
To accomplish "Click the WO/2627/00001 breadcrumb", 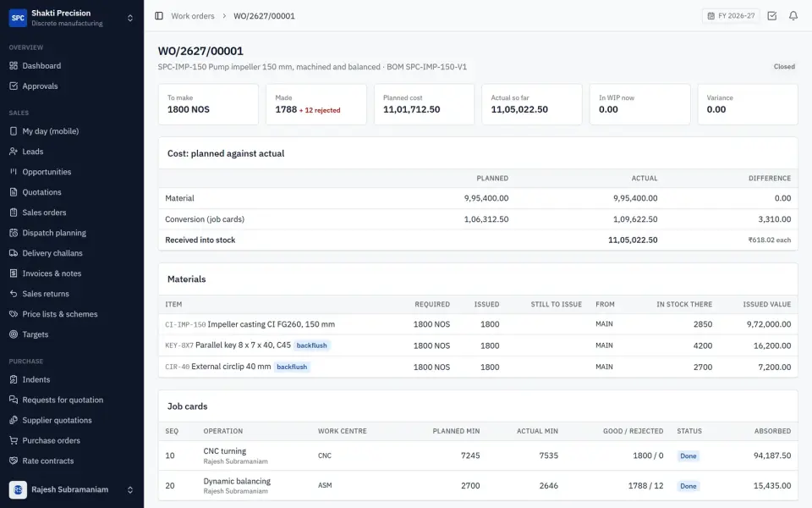I will (264, 16).
